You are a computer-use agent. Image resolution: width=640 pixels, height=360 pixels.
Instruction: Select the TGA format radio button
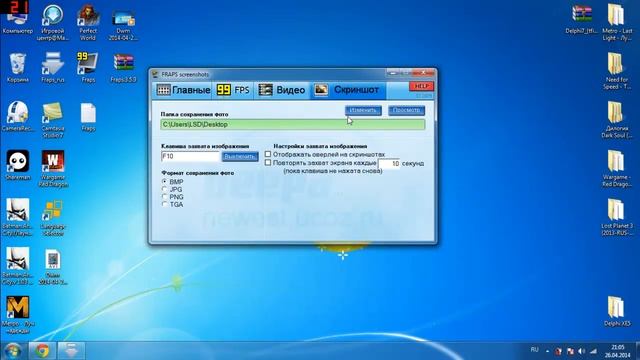[164, 204]
